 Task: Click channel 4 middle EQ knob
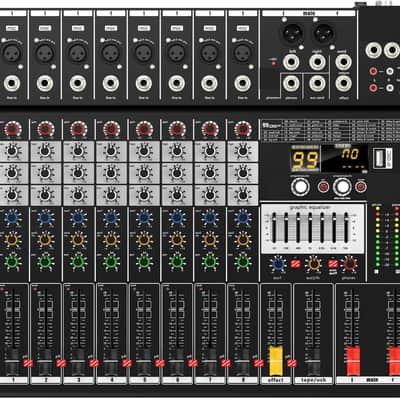pos(111,173)
